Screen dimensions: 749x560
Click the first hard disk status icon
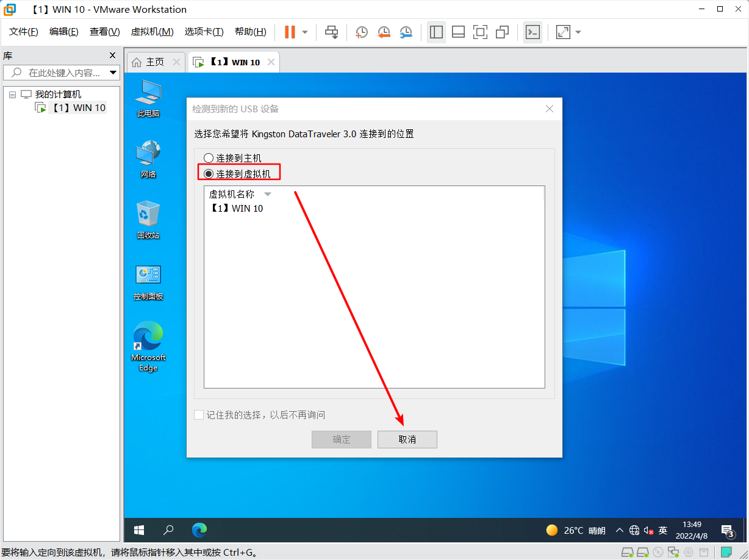(x=628, y=552)
